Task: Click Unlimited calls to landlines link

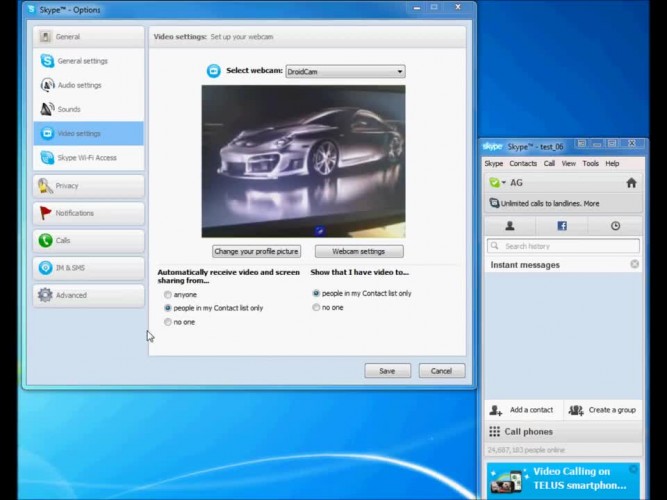Action: [550, 203]
